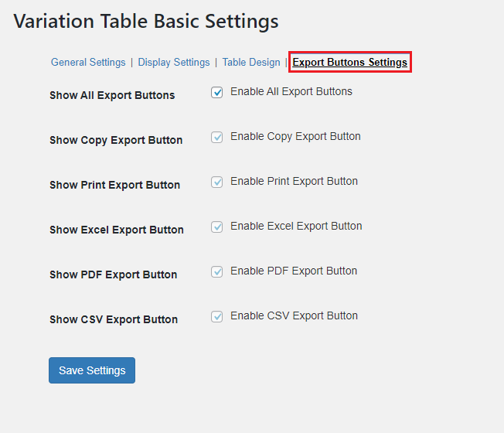
Task: Click the Variation Table Basic Settings heading
Action: (x=146, y=21)
